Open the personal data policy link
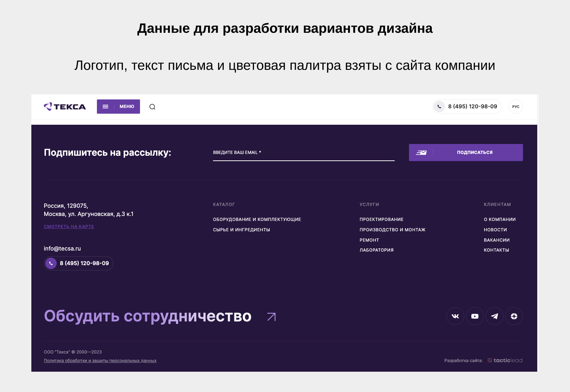Viewport: 570px width, 392px height. 100,360
